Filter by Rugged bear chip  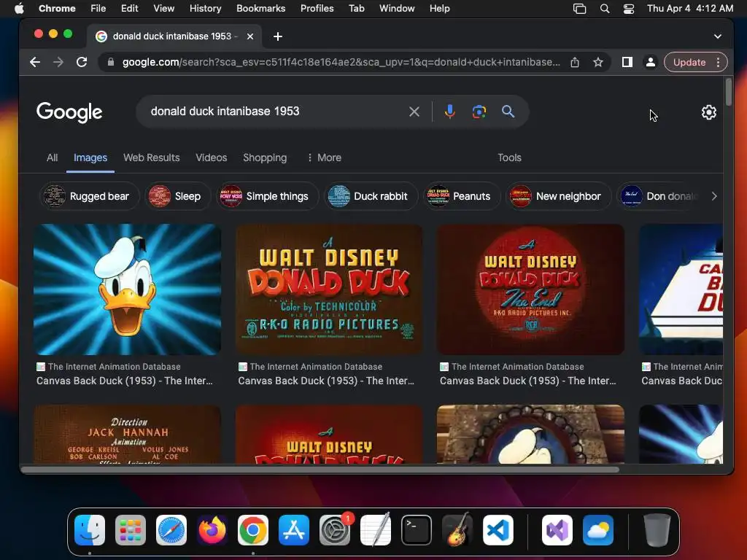point(90,196)
